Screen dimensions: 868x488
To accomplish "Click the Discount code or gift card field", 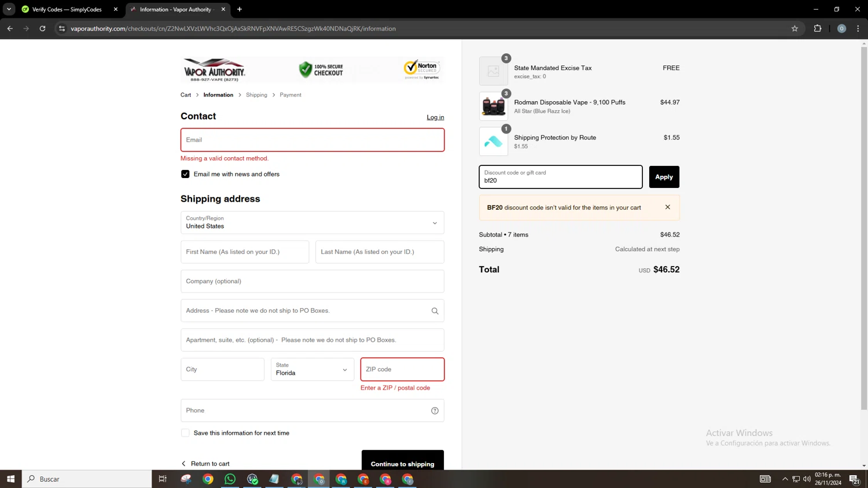I will [561, 177].
